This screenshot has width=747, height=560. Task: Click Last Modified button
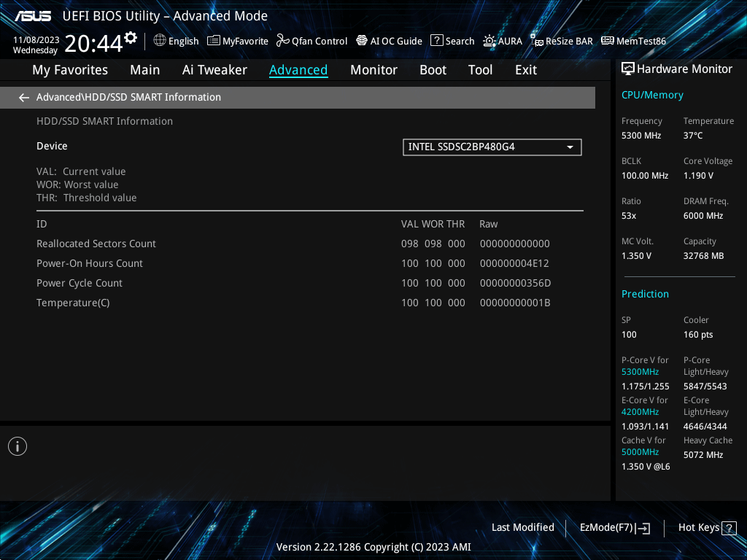[x=522, y=528]
